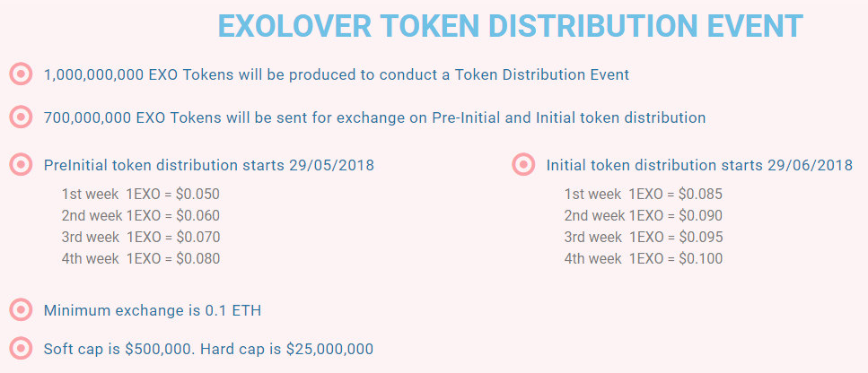Click bullet icon beside Soft cap line
This screenshot has width=868, height=373.
click(21, 349)
